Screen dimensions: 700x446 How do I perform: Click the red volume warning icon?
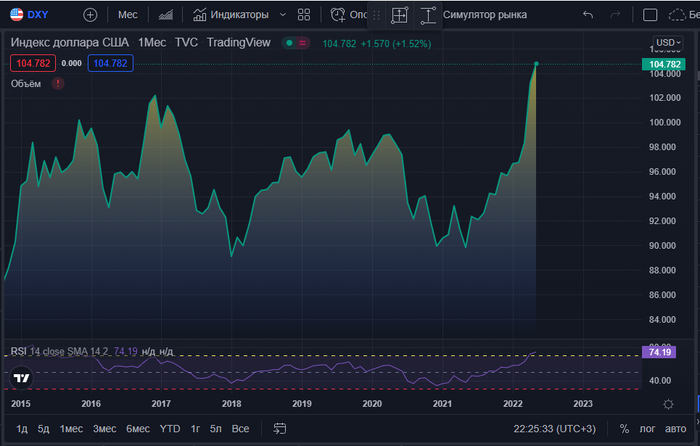[x=57, y=83]
